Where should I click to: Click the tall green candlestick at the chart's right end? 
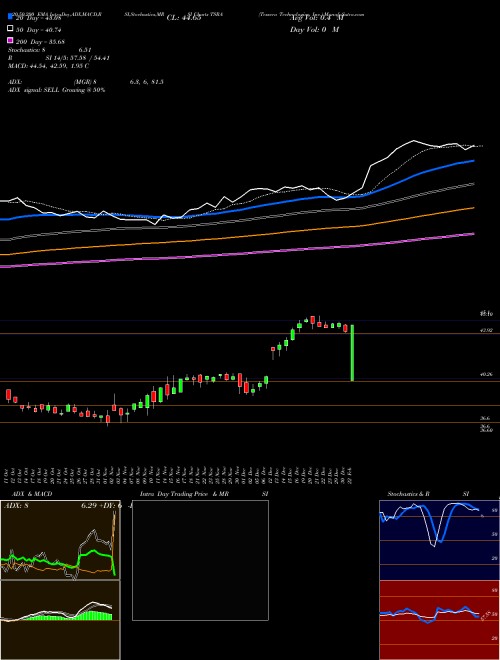click(352, 353)
